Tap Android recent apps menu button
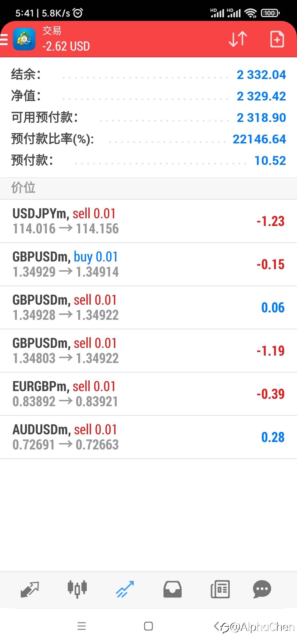 82,626
